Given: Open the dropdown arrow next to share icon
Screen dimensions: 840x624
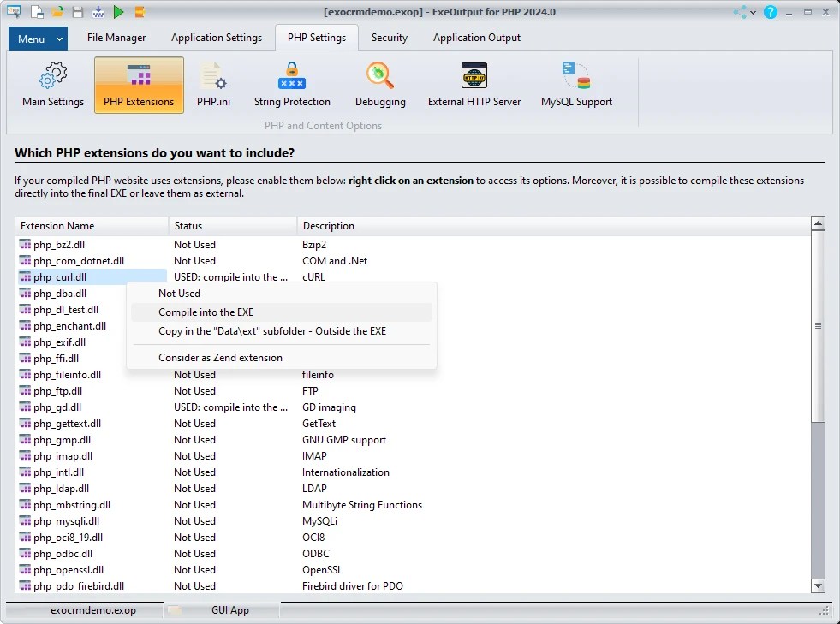Looking at the screenshot, I should click(x=753, y=12).
